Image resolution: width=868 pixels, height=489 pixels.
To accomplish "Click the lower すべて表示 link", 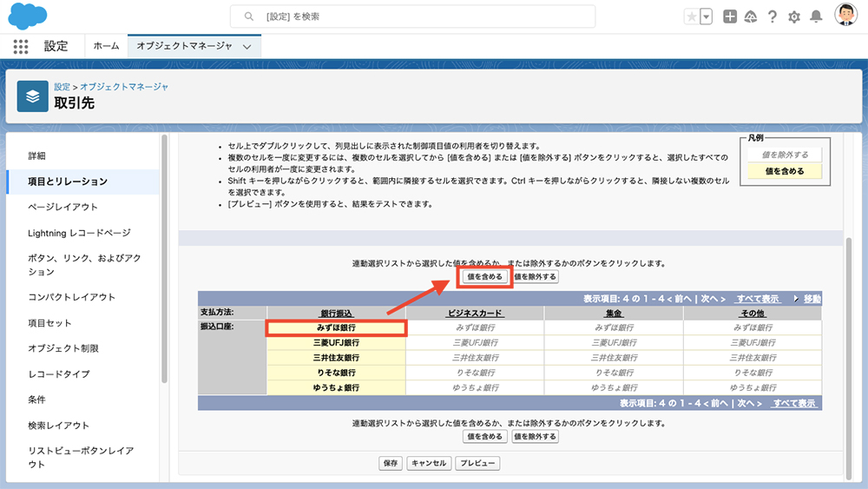I will pyautogui.click(x=794, y=403).
